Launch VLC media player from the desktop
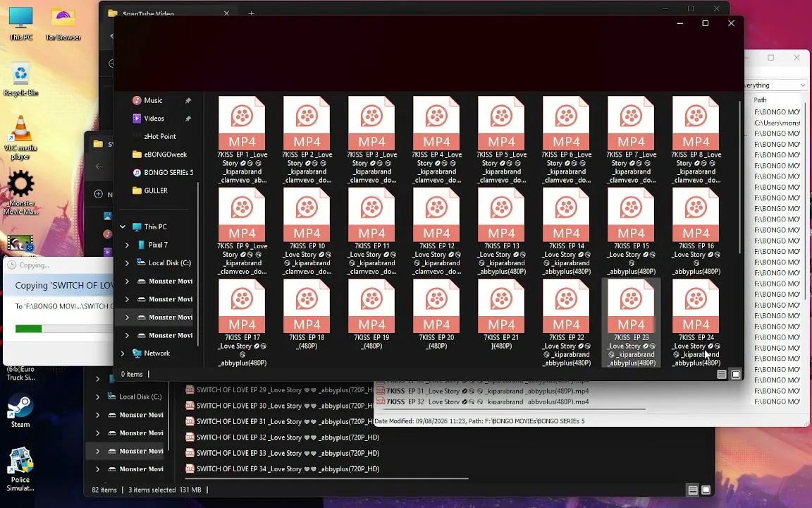Image resolution: width=812 pixels, height=508 pixels. pos(20,138)
